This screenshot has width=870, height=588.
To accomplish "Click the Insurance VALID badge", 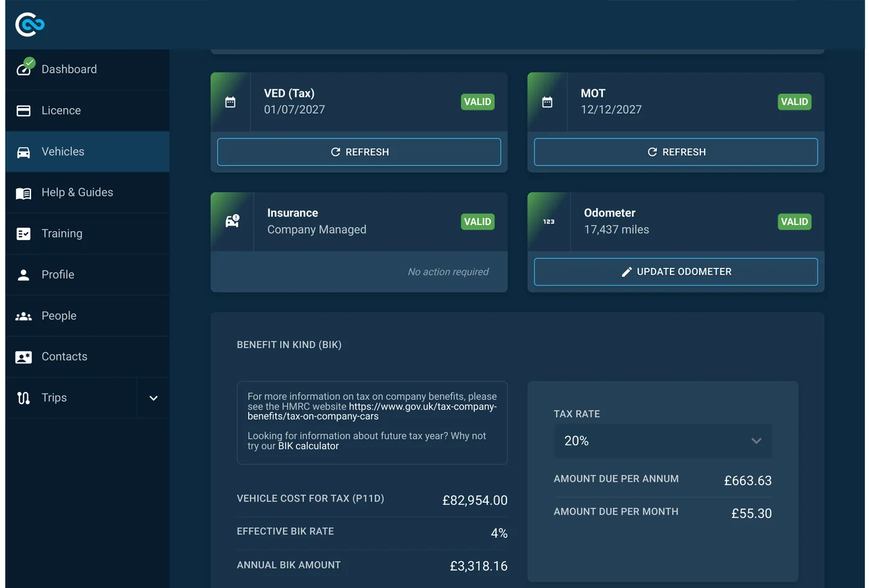I will click(477, 222).
